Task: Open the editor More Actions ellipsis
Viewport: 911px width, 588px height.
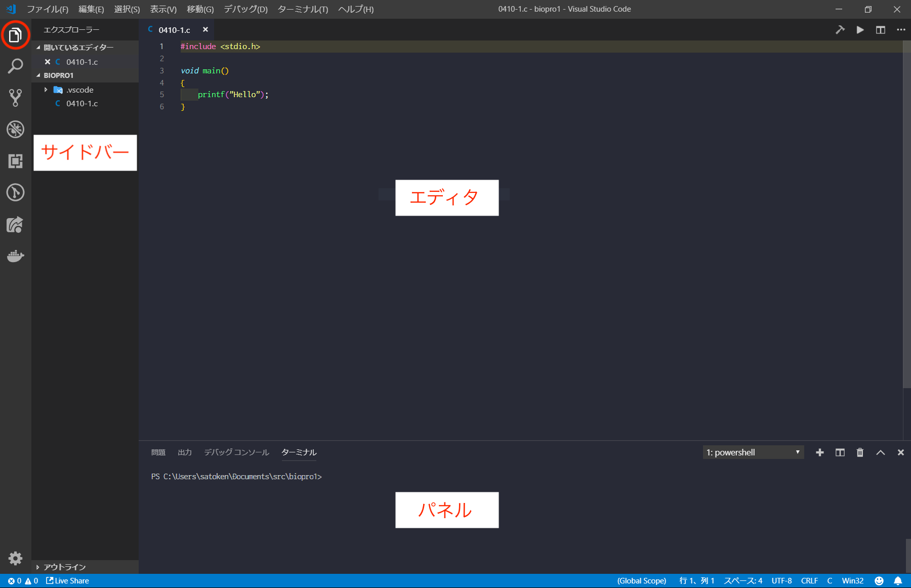Action: [x=901, y=30]
